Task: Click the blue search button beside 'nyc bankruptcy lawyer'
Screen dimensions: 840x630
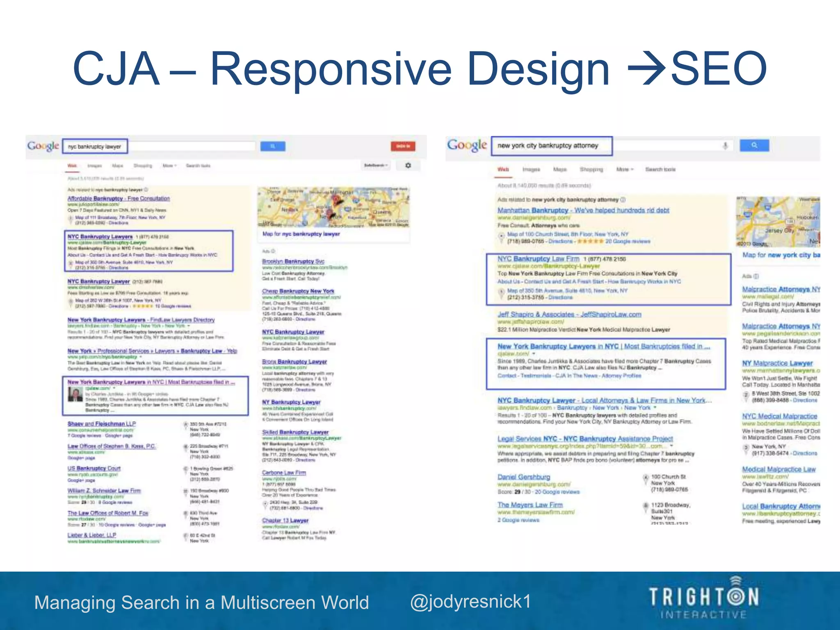Action: (x=273, y=146)
